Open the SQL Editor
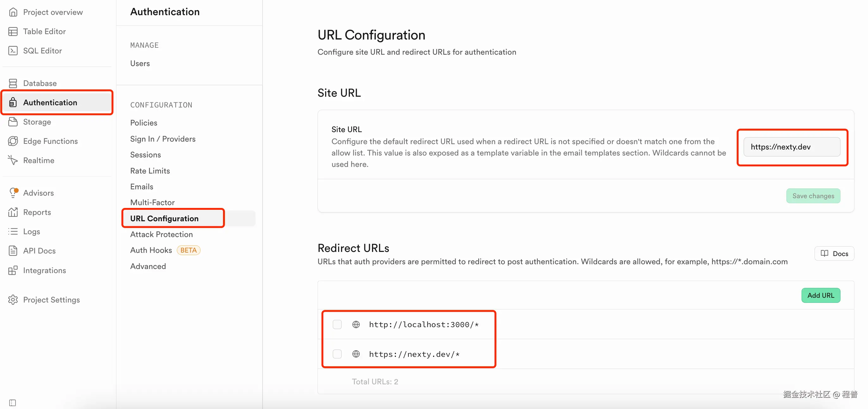 (x=42, y=51)
